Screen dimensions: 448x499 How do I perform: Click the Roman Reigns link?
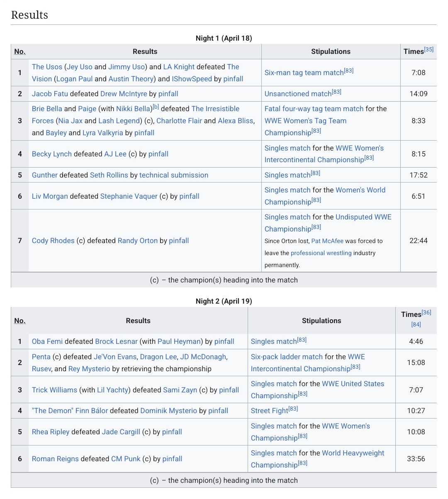(55, 459)
